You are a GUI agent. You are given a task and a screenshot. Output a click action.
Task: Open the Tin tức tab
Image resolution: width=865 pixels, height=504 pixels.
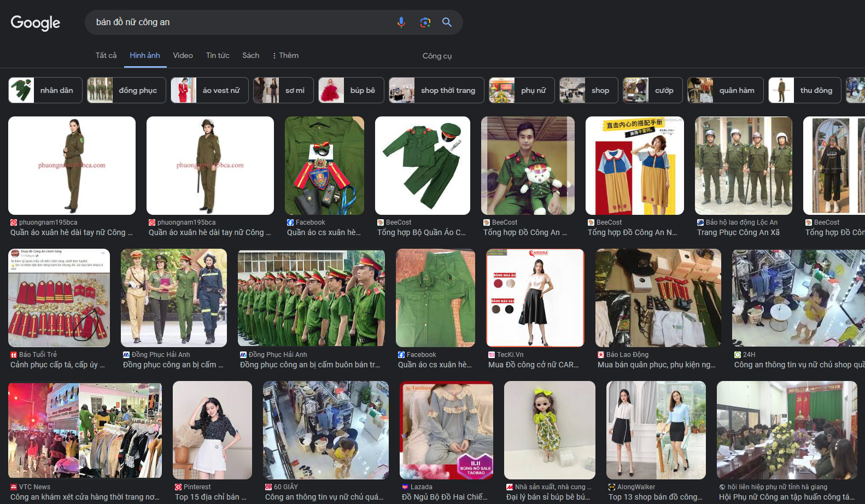pos(218,56)
